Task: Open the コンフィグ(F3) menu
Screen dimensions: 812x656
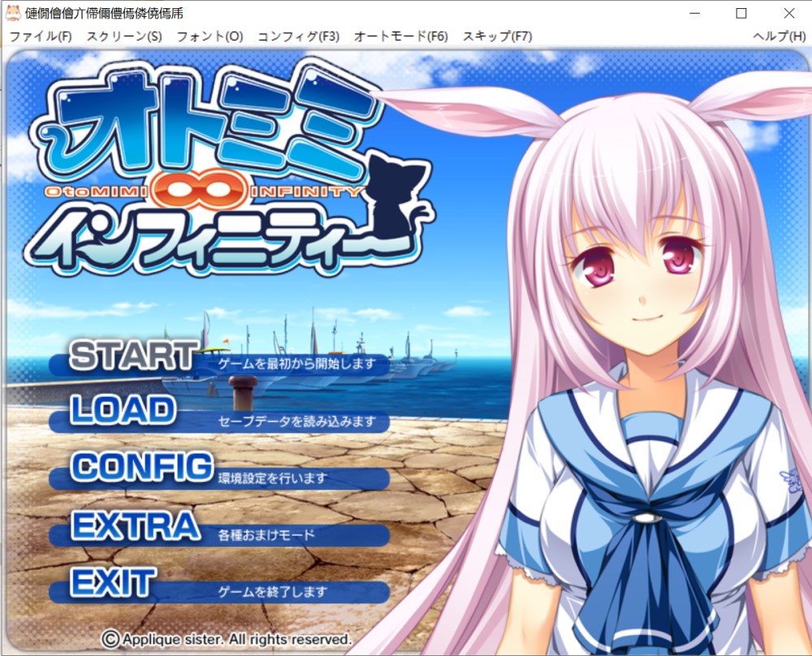Action: pyautogui.click(x=298, y=37)
